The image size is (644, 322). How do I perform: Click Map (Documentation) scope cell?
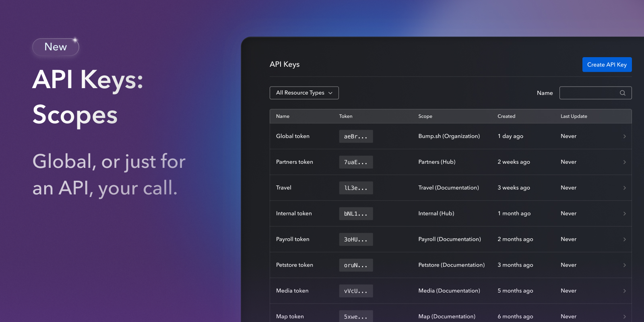pyautogui.click(x=447, y=316)
